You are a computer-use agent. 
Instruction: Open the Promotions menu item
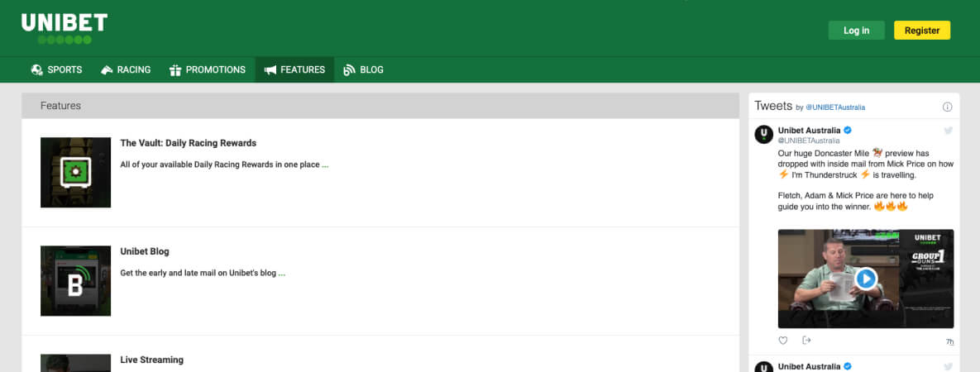(208, 70)
